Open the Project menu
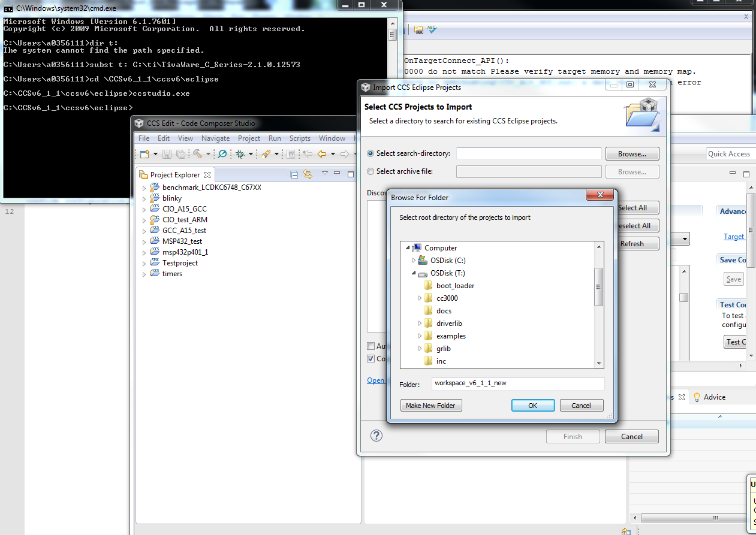Viewport: 756px width, 535px height. tap(249, 138)
